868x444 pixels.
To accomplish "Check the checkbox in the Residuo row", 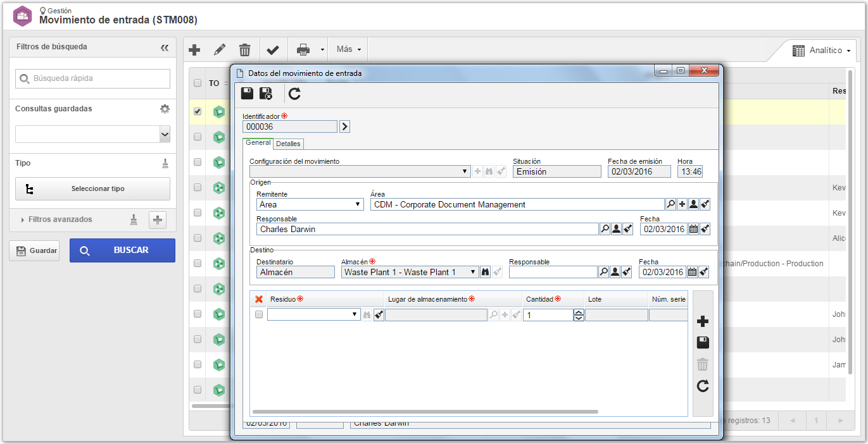I will [258, 314].
